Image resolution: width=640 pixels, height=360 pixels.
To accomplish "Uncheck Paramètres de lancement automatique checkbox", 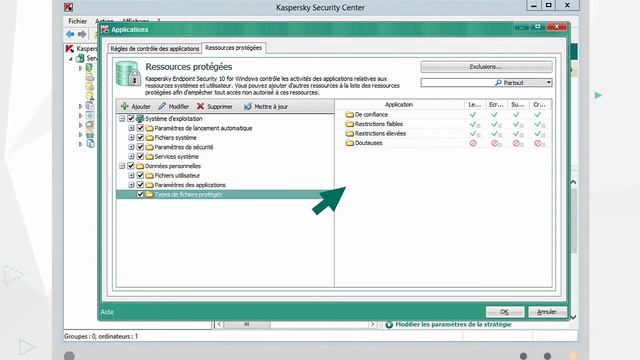I will (140, 128).
